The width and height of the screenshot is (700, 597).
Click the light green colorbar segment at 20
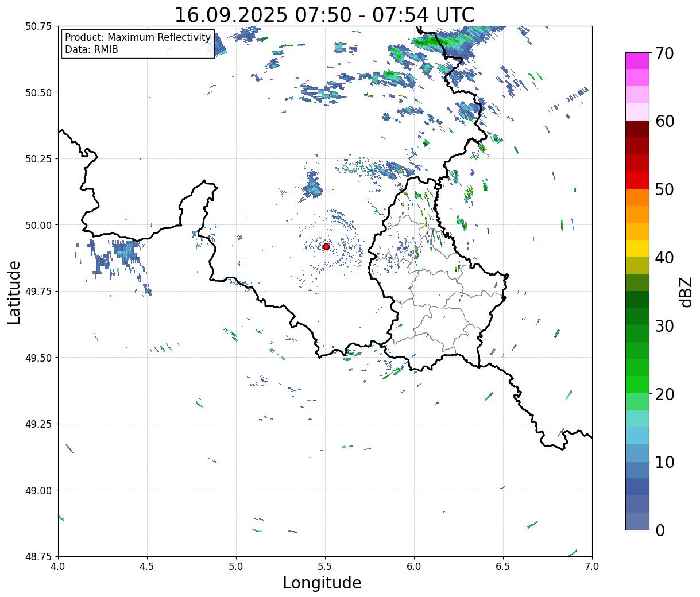coord(637,401)
